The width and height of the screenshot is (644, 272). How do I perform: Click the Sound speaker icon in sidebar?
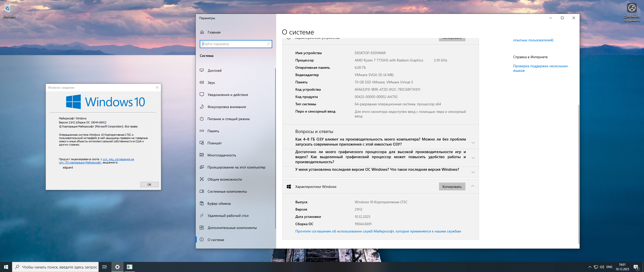tap(202, 83)
